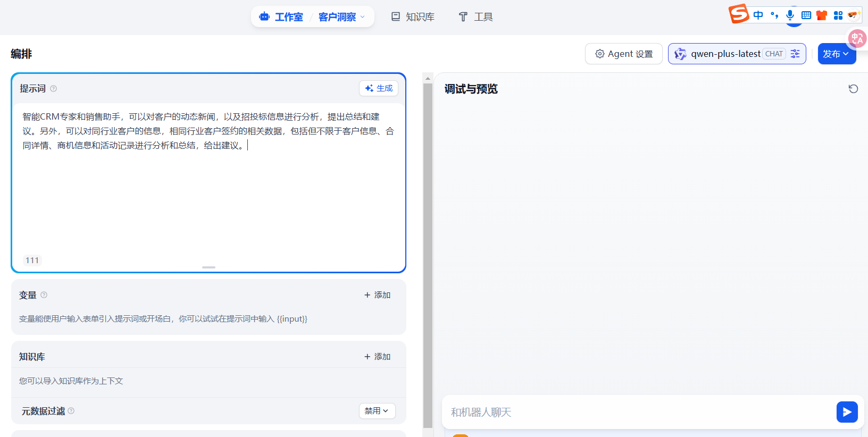This screenshot has height=437, width=868.
Task: Click the help icon next to 元数据过滤
Action: pyautogui.click(x=71, y=411)
